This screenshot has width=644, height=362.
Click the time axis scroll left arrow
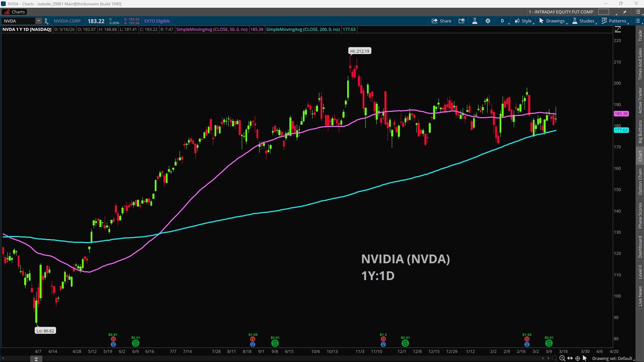(543, 358)
